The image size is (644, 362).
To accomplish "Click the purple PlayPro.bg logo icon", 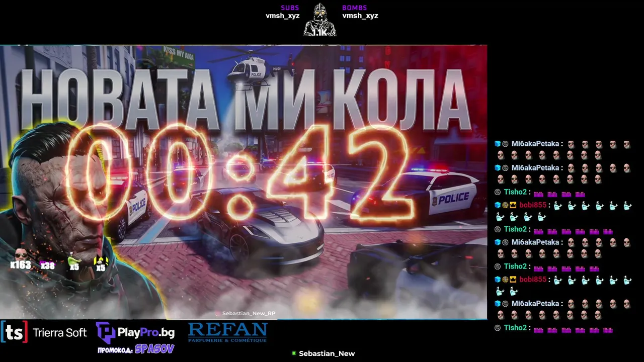I will click(105, 332).
